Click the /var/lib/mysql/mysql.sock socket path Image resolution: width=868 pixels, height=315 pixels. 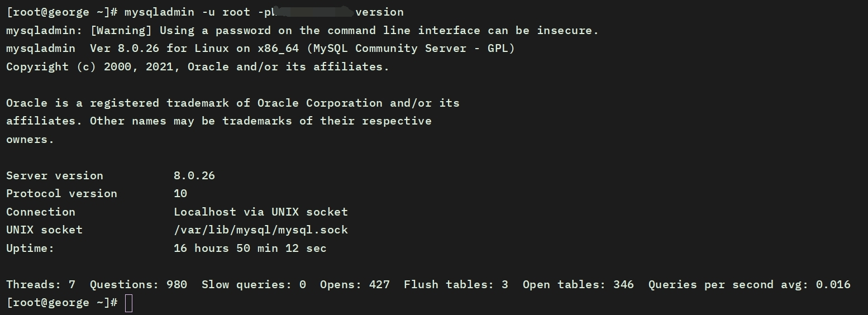(260, 230)
